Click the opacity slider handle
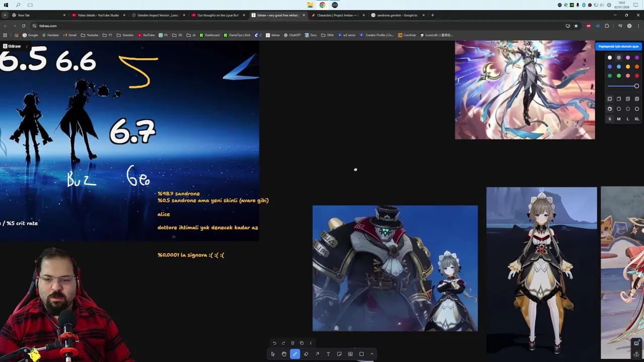 pos(636,86)
